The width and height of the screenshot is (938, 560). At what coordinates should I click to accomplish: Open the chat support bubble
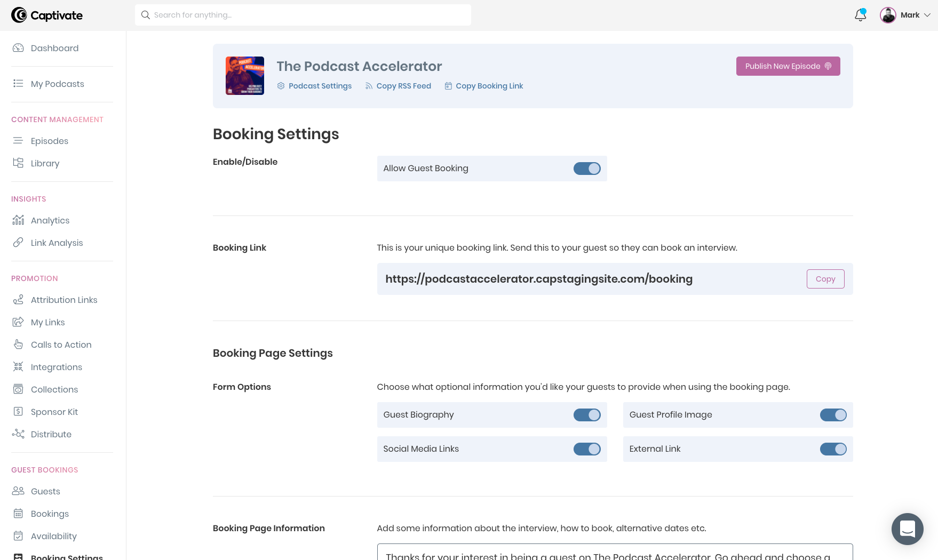908,529
